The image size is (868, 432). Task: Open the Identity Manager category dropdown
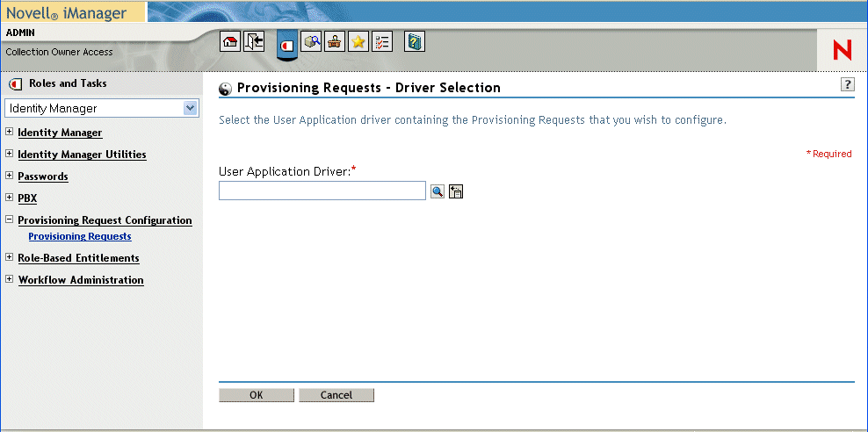click(102, 108)
